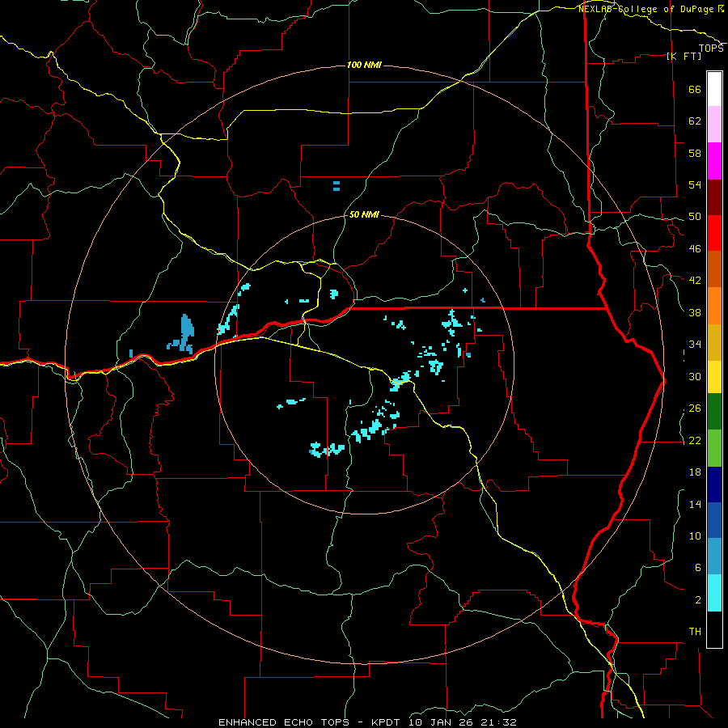The image size is (728, 728).
Task: Click the black TH swatch in the legend
Action: 714,629
